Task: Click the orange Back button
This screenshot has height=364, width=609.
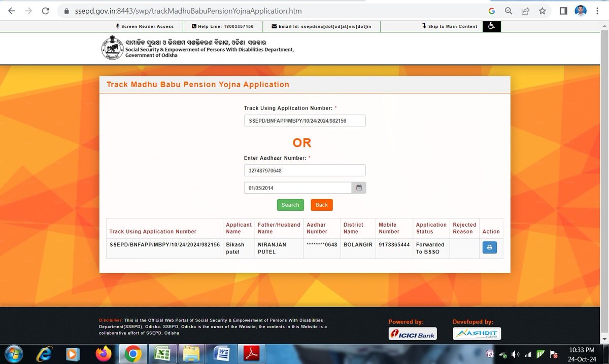Action: click(x=322, y=205)
